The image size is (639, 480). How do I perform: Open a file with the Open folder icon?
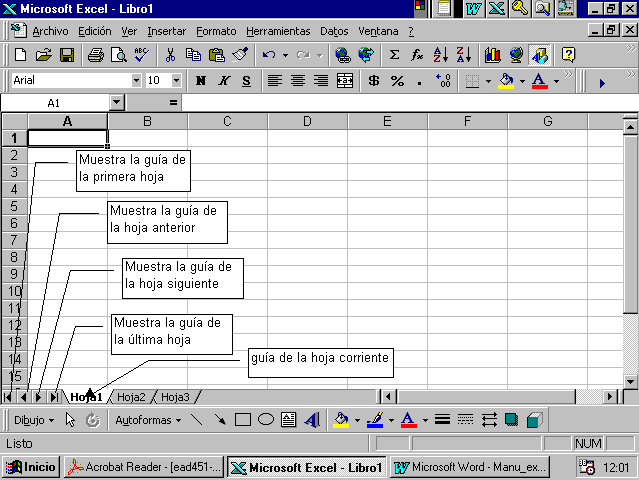[x=44, y=55]
